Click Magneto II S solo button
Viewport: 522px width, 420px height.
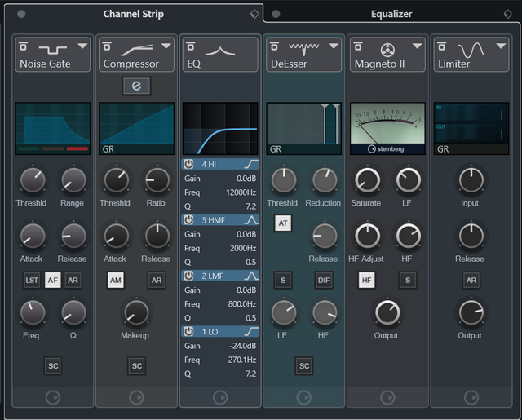pyautogui.click(x=408, y=281)
